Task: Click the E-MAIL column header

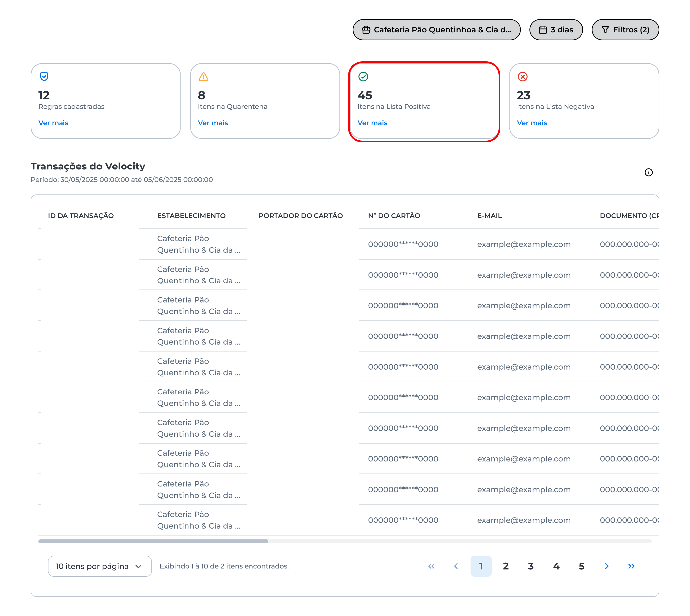Action: pyautogui.click(x=489, y=216)
